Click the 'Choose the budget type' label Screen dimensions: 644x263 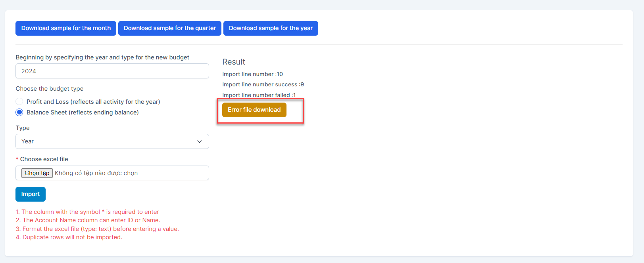point(50,89)
